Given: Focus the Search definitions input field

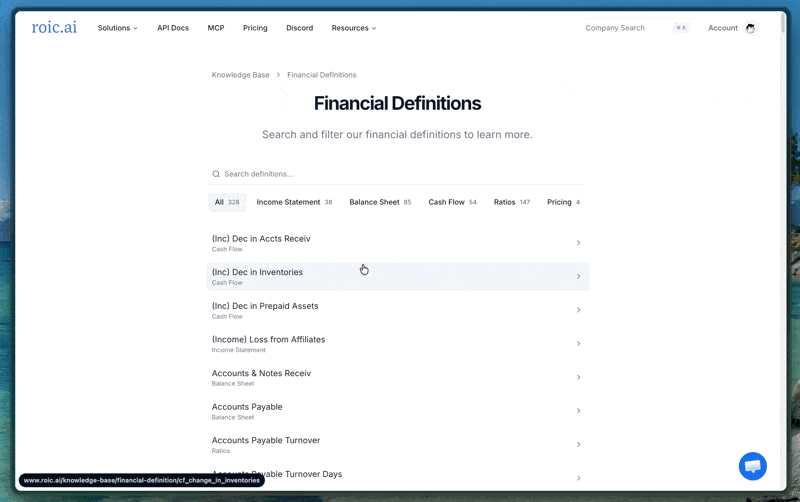Looking at the screenshot, I should (397, 174).
